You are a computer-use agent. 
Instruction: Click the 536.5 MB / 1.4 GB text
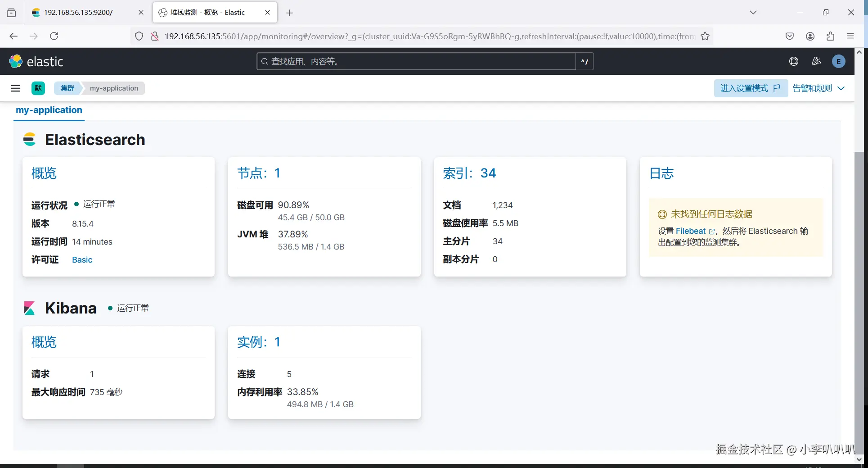click(x=311, y=247)
